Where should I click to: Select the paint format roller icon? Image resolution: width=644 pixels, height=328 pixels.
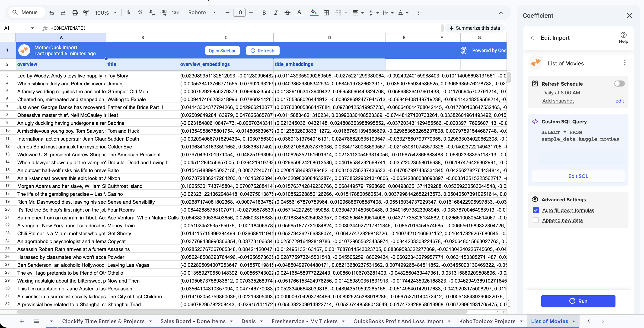[86, 13]
